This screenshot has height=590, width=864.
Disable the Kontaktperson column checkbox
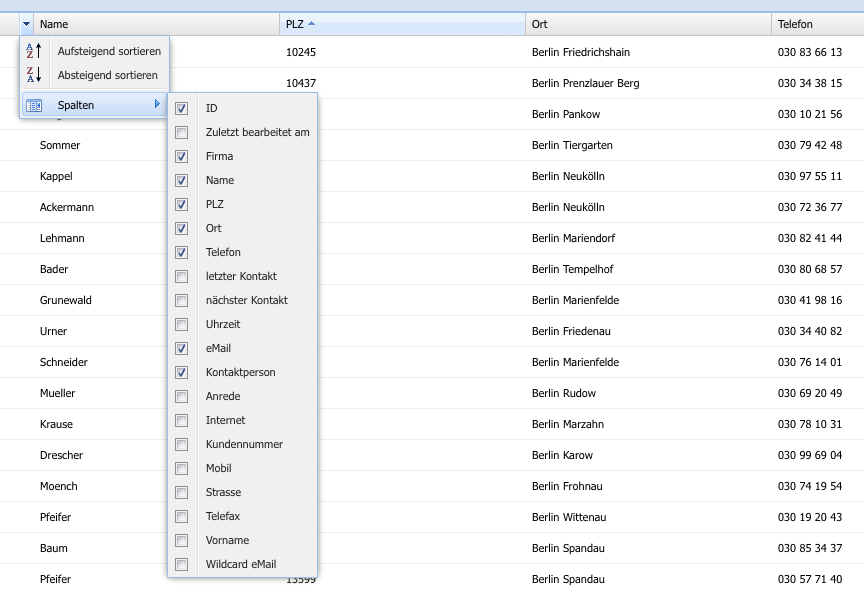pyautogui.click(x=181, y=372)
